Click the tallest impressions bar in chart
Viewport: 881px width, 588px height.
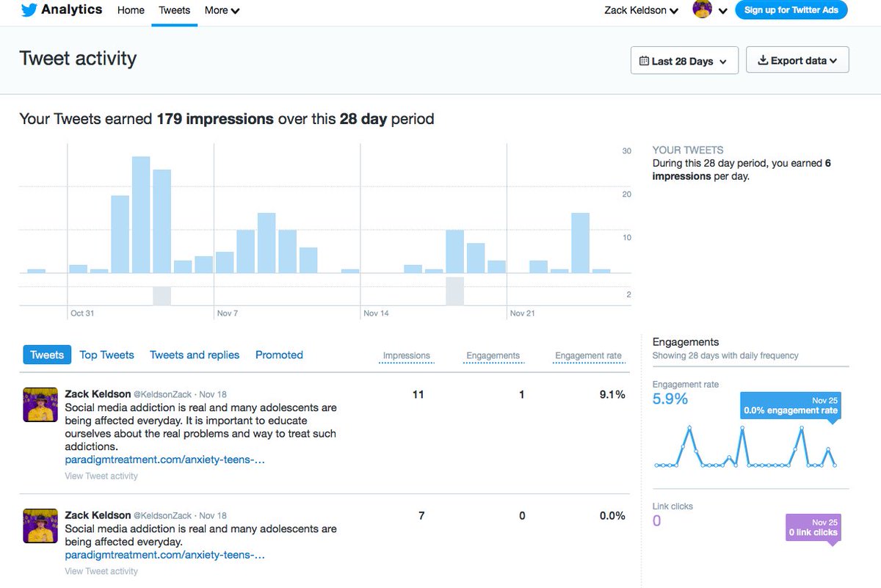pyautogui.click(x=141, y=214)
